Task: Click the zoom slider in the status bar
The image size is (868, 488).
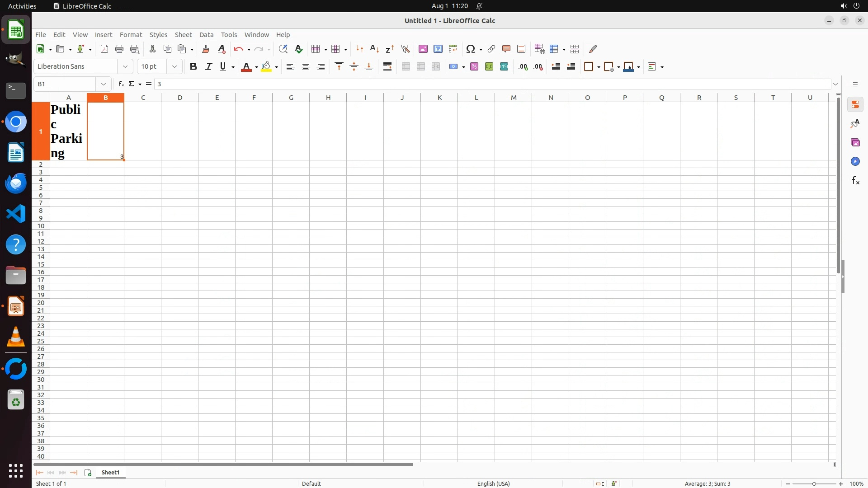Action: point(814,484)
